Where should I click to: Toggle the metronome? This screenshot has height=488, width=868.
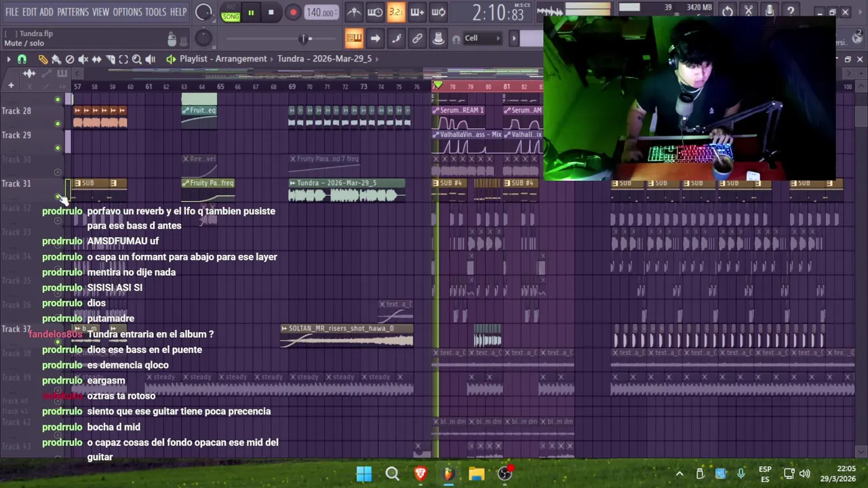coord(354,12)
